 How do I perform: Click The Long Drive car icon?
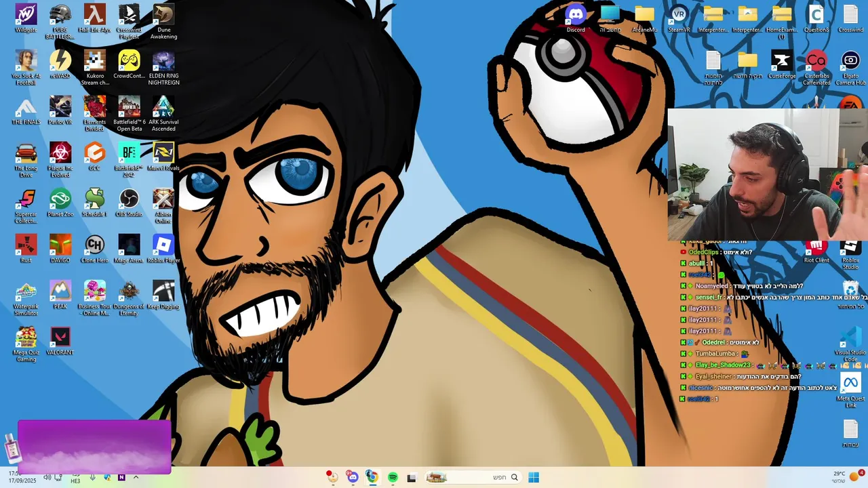26,159
